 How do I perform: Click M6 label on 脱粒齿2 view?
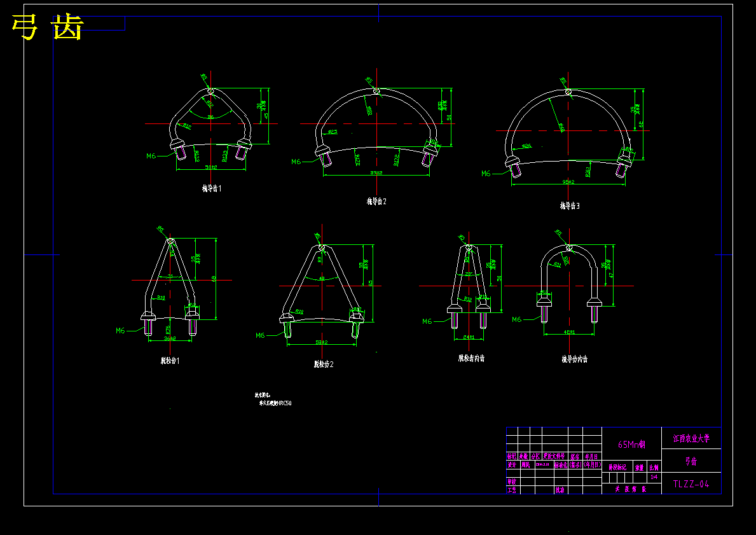click(x=260, y=335)
